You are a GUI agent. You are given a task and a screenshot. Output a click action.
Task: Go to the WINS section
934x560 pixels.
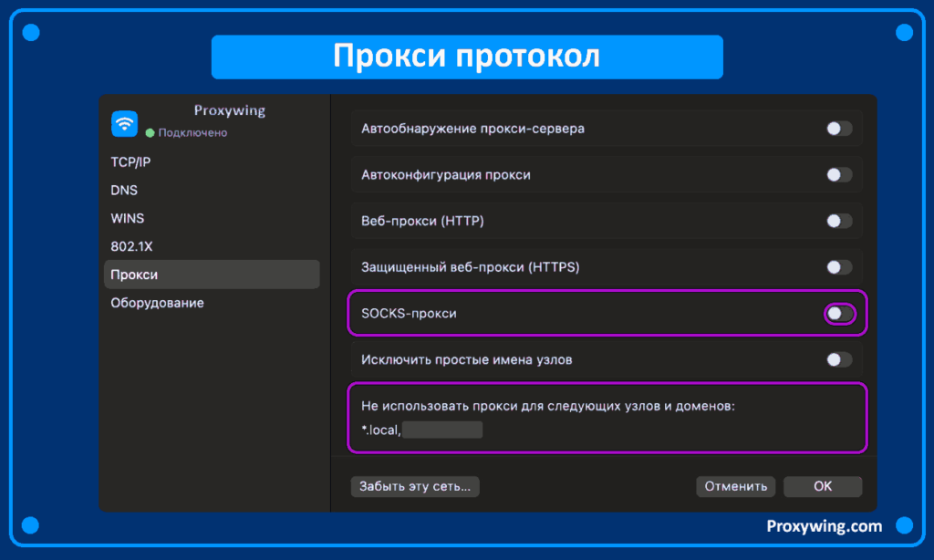coord(128,218)
